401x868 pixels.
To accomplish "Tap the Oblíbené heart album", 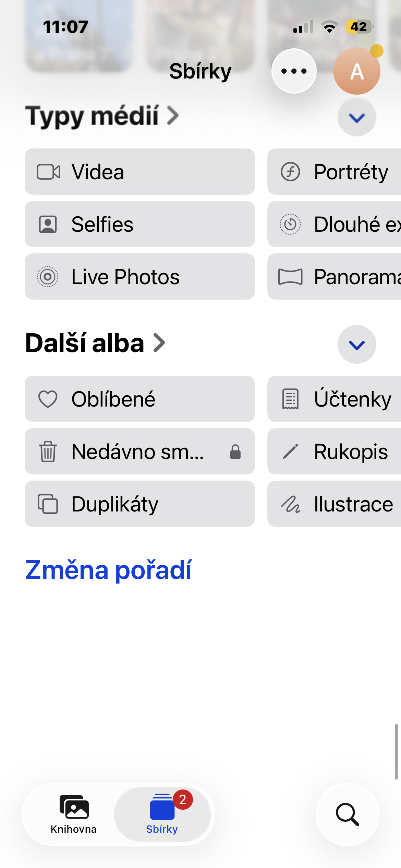I will click(139, 399).
